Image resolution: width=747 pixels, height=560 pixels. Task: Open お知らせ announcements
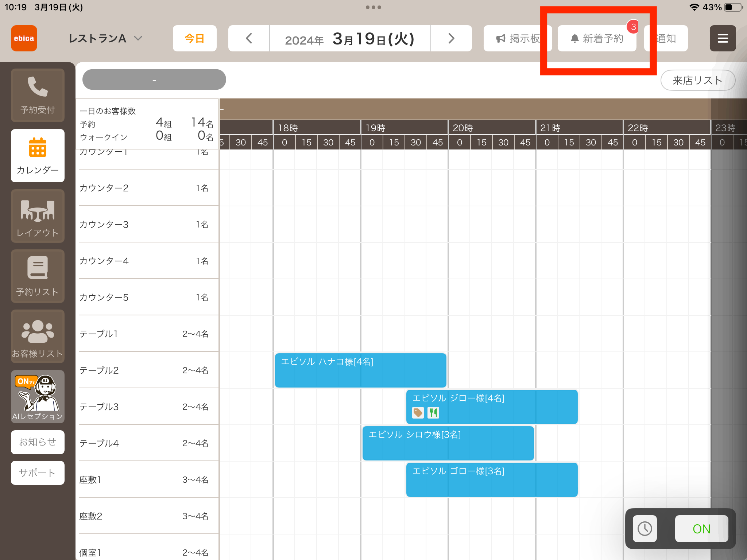point(38,442)
